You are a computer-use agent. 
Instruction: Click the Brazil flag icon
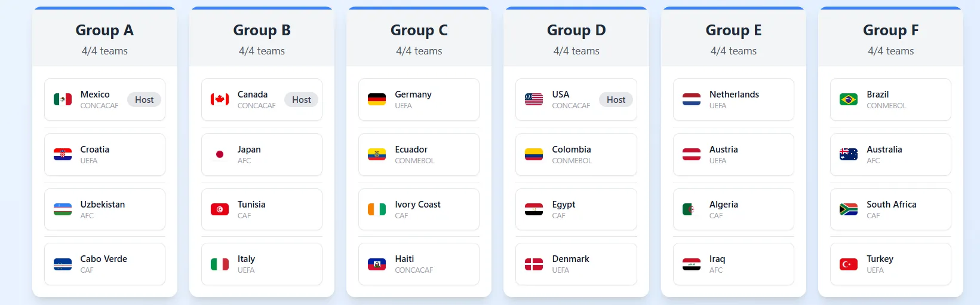[x=849, y=99]
